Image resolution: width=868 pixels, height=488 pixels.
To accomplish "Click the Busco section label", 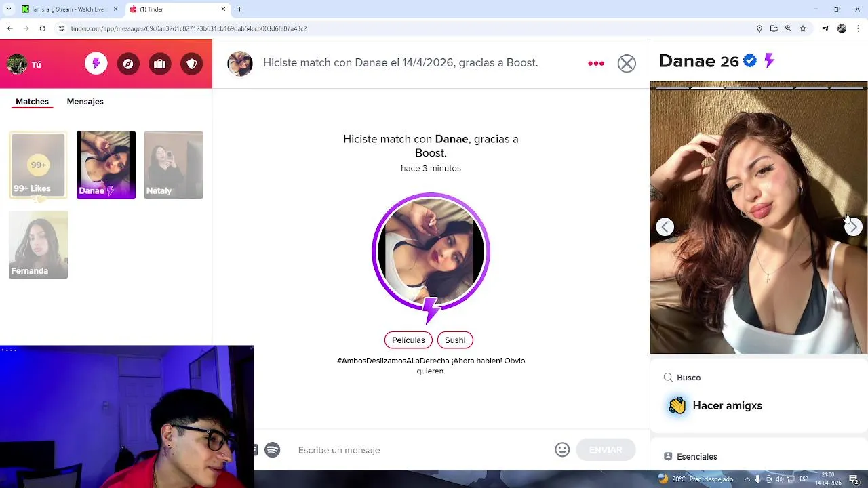I will point(688,378).
